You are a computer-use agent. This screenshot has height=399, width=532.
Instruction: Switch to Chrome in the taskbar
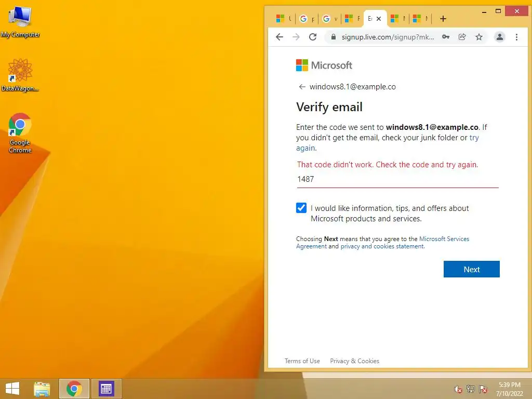tap(74, 389)
